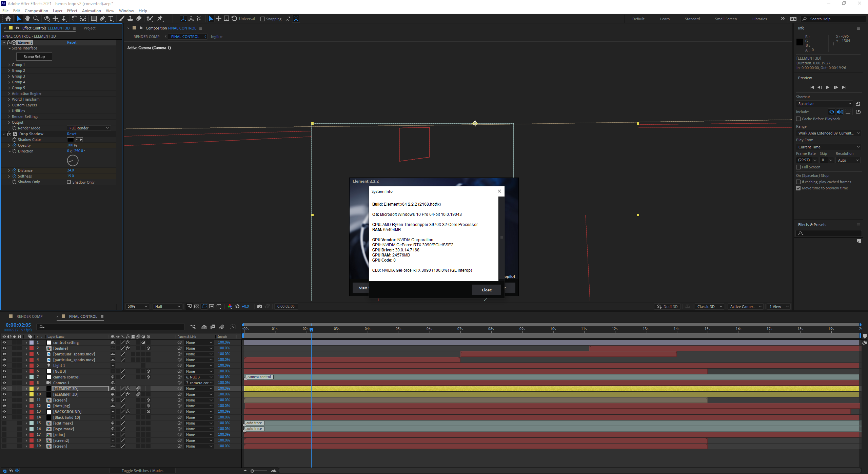The width and height of the screenshot is (868, 474).
Task: Hide the [tegline] layer with its eye toggle
Action: (x=4, y=348)
